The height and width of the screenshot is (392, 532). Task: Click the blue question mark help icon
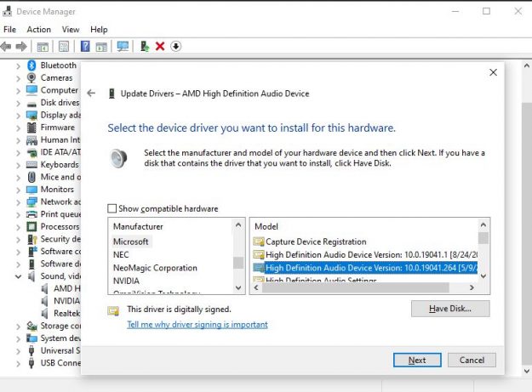85,46
